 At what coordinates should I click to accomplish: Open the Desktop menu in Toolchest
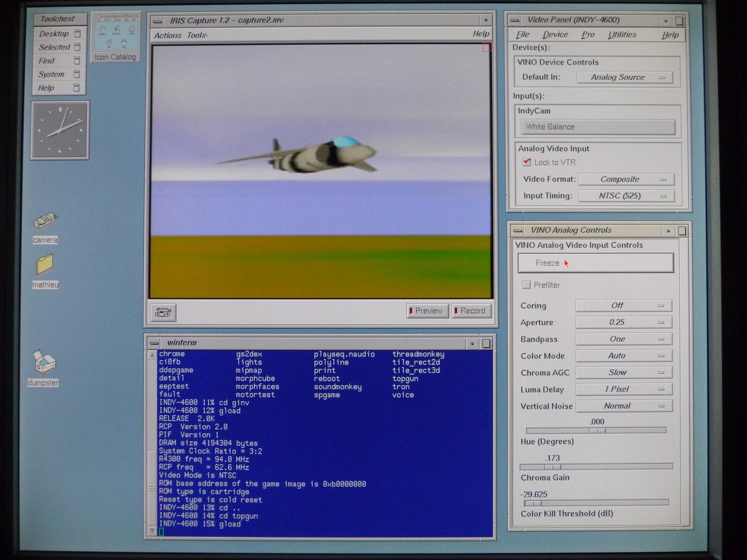[x=54, y=34]
